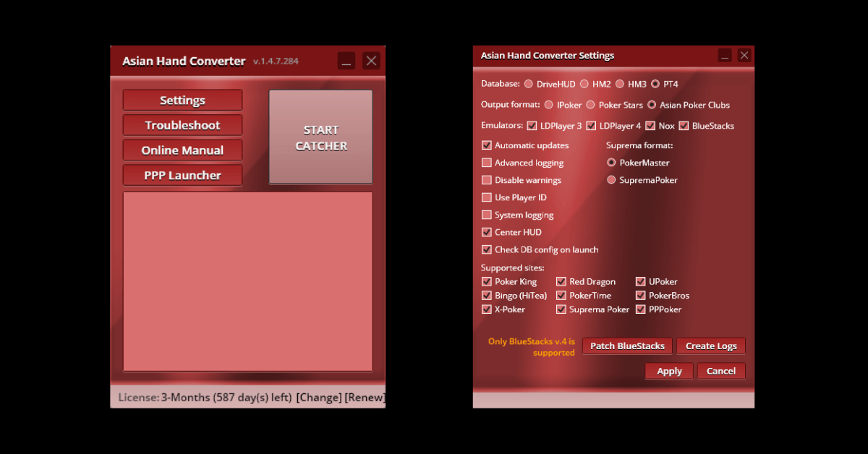Uncheck Bingo (HiTea) supported site
868x454 pixels.
tap(487, 296)
